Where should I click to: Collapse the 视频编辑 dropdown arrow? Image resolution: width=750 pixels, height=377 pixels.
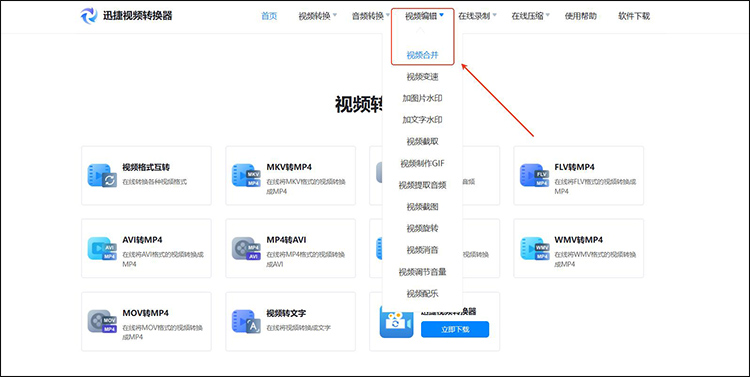pyautogui.click(x=441, y=15)
